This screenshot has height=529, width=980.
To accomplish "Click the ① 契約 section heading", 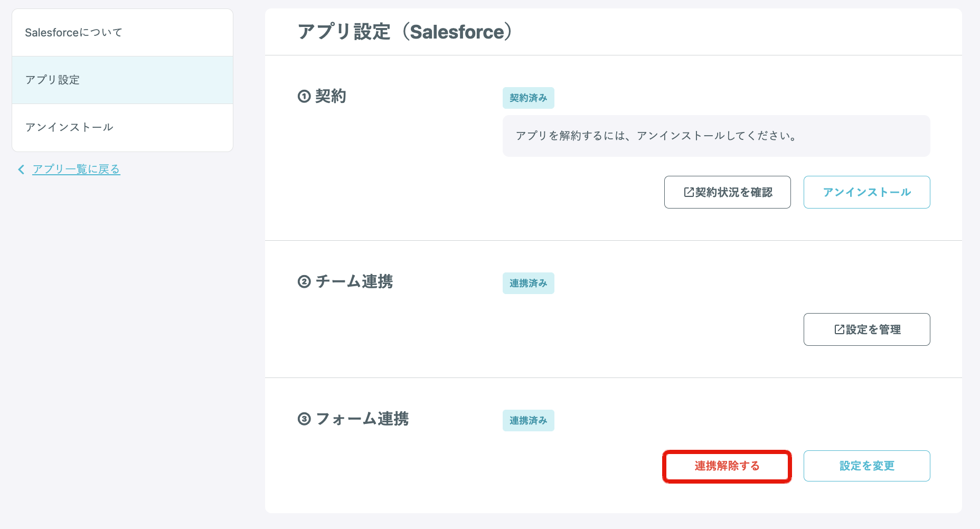I will tap(322, 96).
